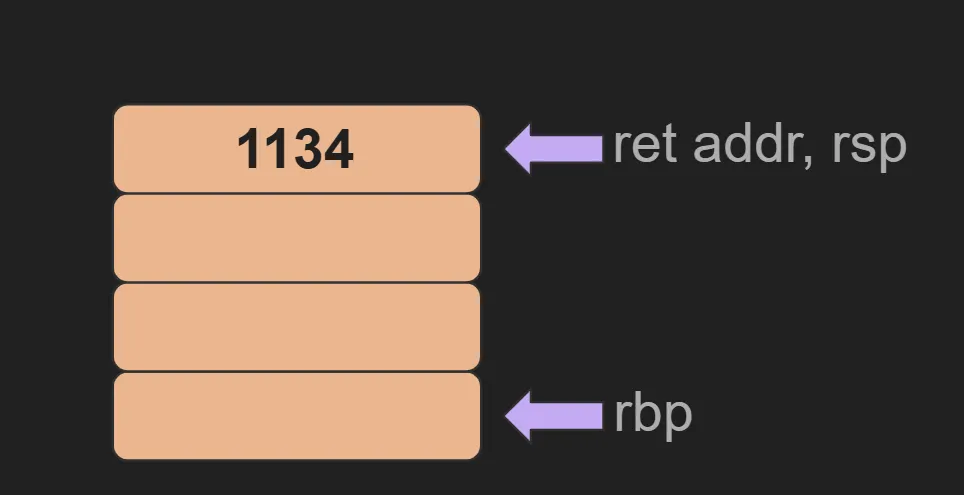Click the word 'ret' in the top label
The width and height of the screenshot is (964, 495).
coord(647,145)
